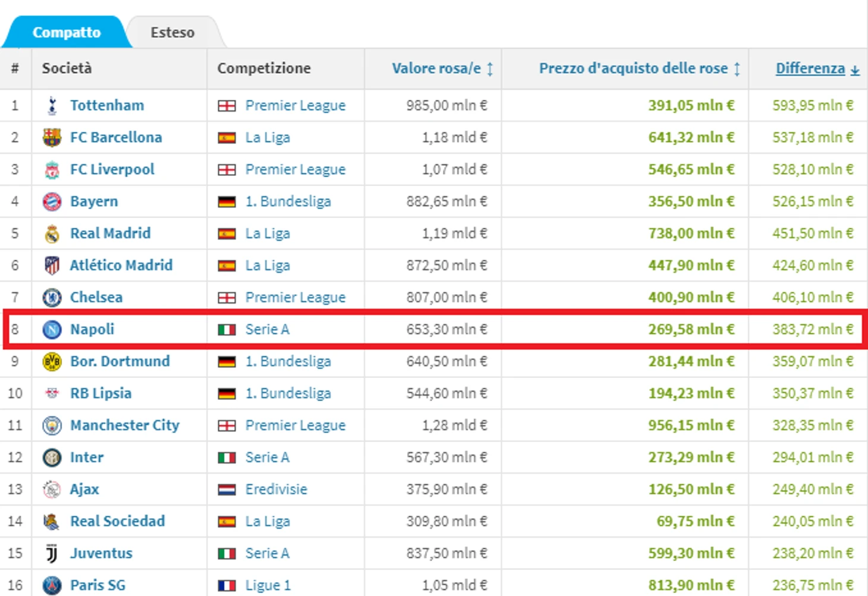Click the Real Madrid club crest

click(x=52, y=234)
